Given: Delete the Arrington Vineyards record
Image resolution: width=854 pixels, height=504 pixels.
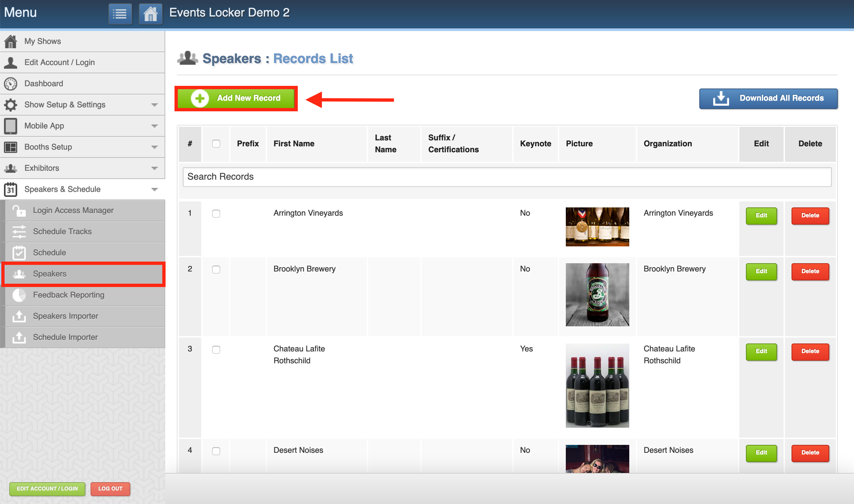Looking at the screenshot, I should [810, 216].
